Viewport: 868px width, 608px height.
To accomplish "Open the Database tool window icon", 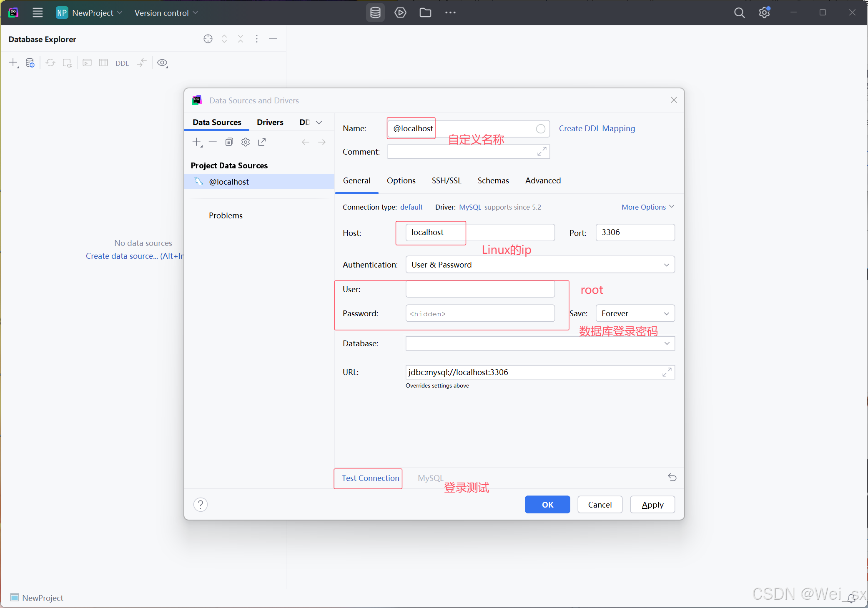I will point(375,13).
